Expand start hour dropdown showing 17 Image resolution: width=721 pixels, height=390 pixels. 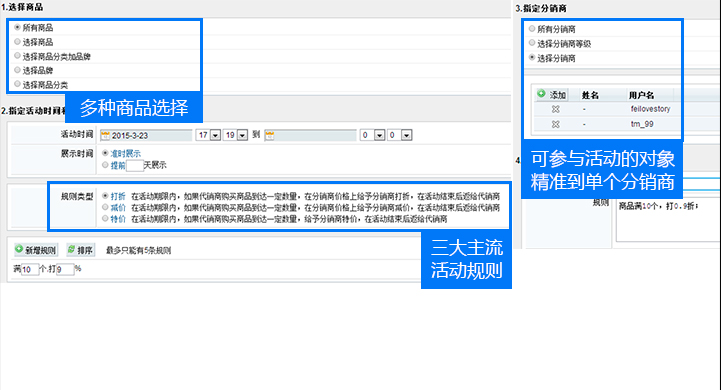coord(215,135)
